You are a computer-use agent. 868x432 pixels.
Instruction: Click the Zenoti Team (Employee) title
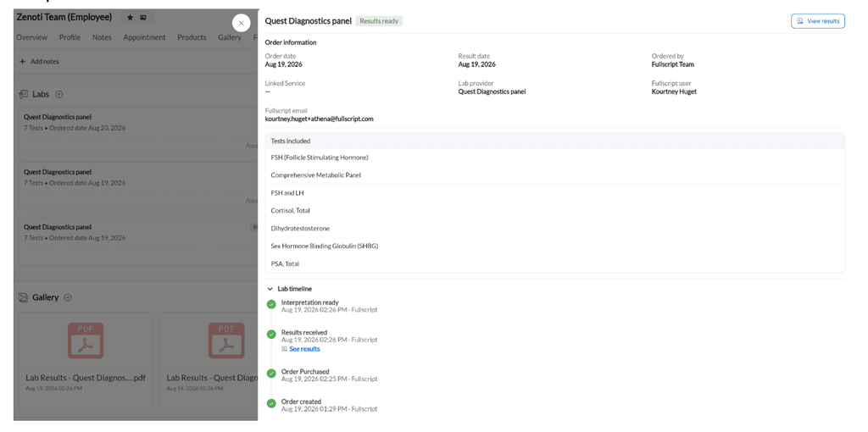click(x=64, y=17)
